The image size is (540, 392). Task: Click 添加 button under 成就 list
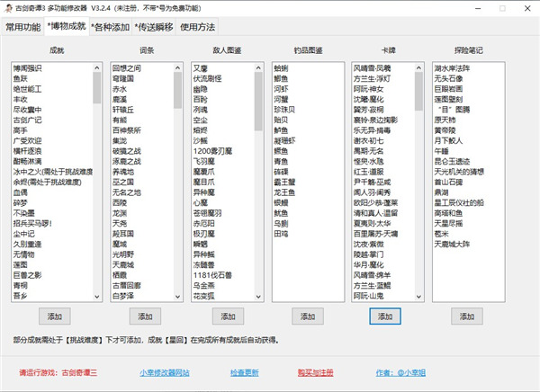pyautogui.click(x=55, y=316)
